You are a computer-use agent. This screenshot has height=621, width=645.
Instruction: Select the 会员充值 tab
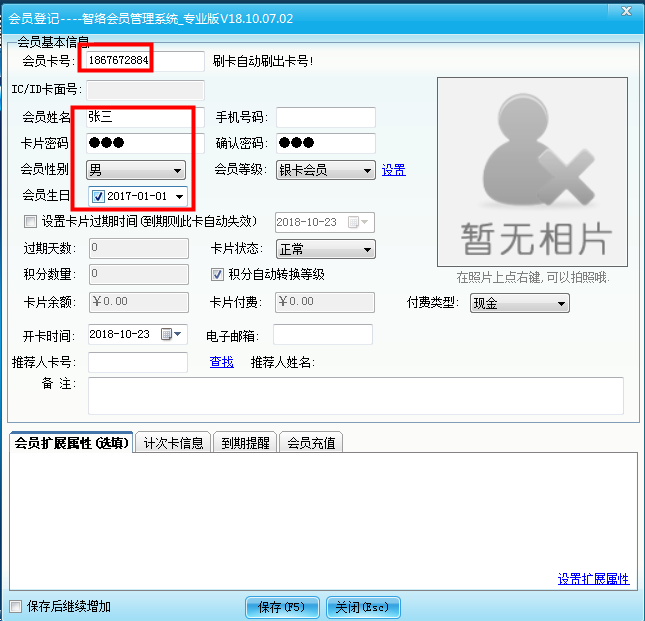pos(311,442)
